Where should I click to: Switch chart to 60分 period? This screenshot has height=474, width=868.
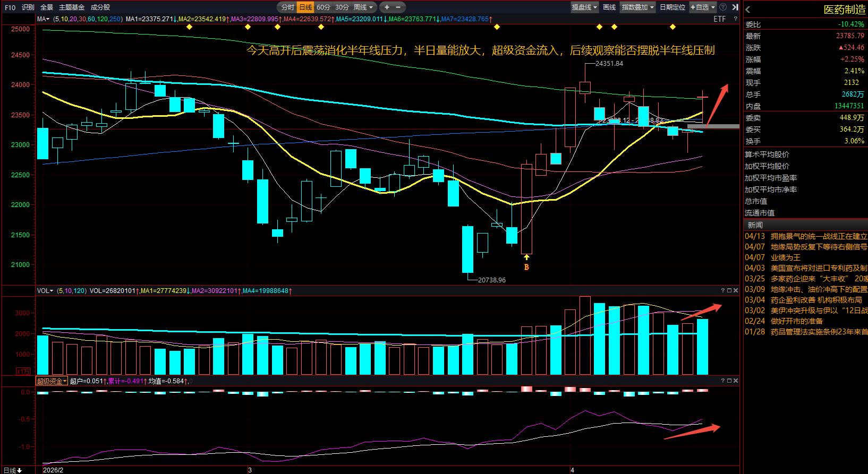323,7
